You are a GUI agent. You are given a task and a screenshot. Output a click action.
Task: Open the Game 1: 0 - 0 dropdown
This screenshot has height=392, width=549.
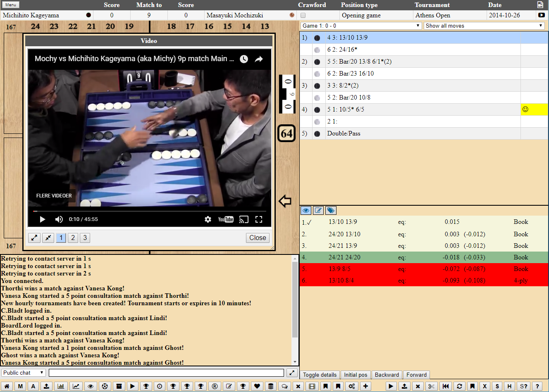[361, 26]
